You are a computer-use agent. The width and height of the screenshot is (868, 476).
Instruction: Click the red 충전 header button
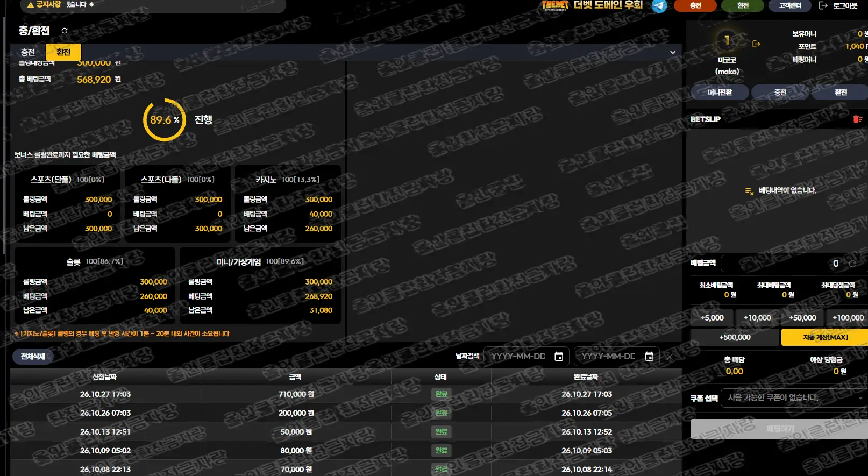(696, 5)
